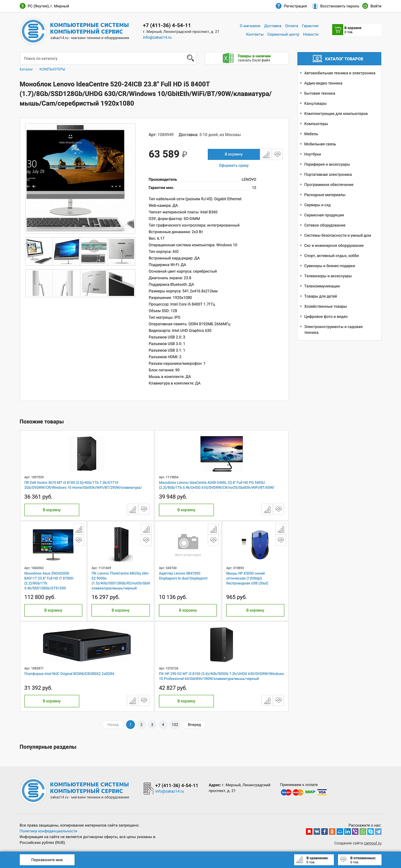Compare the Dell Vostro 3670 product icon
Viewport: 401px width, 868px height.
[x=133, y=509]
